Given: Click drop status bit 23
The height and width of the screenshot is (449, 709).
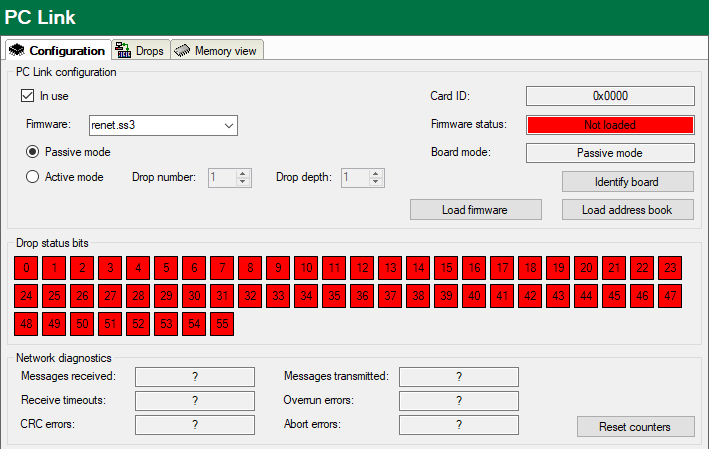Looking at the screenshot, I should (x=670, y=268).
